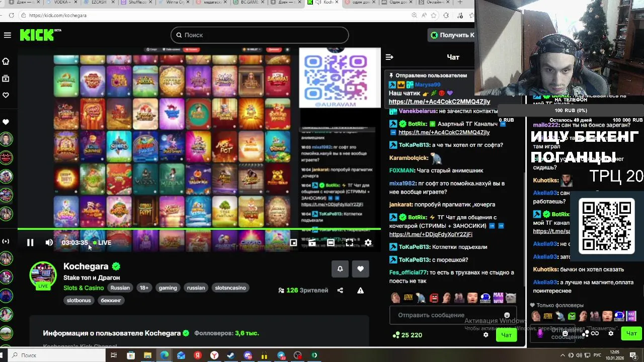Focus the Поиск search field
This screenshot has width=644, height=362.
click(x=260, y=35)
